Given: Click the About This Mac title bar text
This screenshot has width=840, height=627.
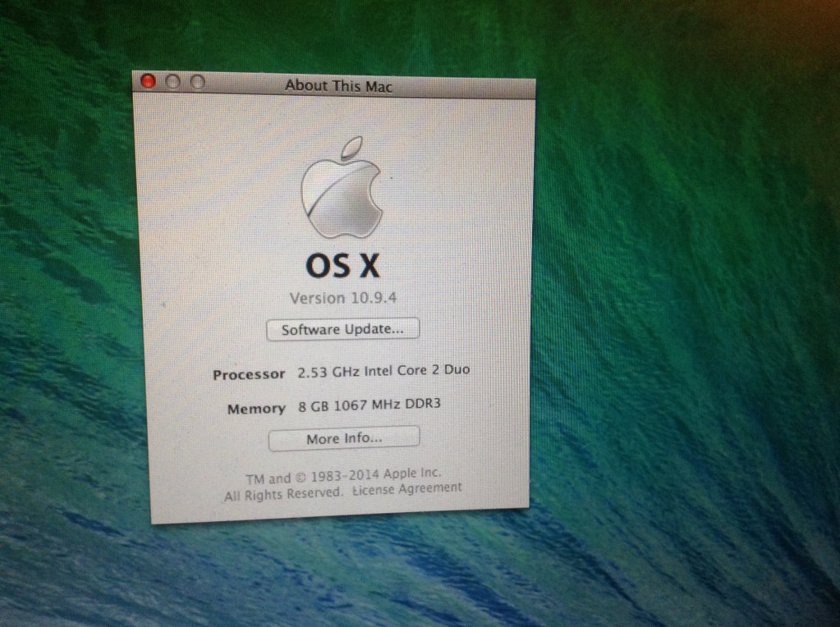Looking at the screenshot, I should click(338, 85).
